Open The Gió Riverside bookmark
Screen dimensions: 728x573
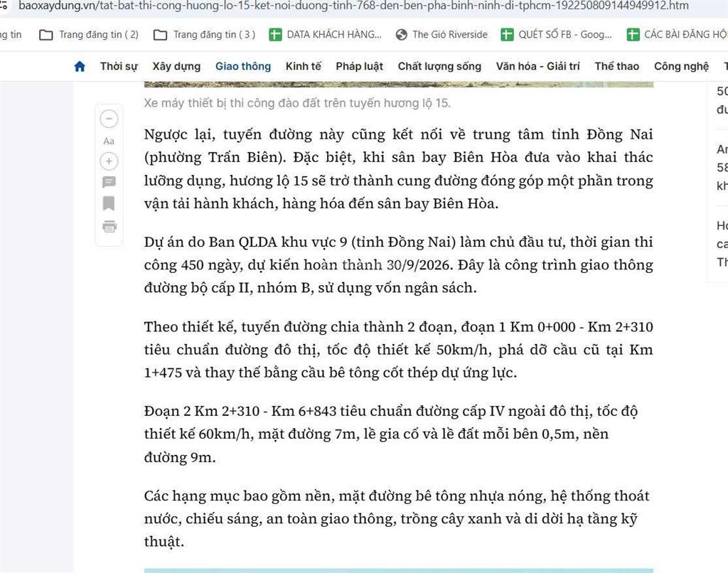[441, 34]
